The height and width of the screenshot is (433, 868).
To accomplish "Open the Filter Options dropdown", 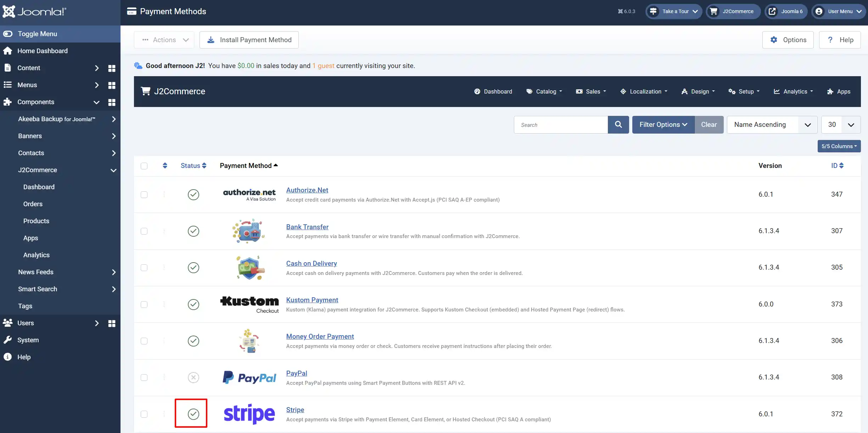I will pyautogui.click(x=663, y=125).
